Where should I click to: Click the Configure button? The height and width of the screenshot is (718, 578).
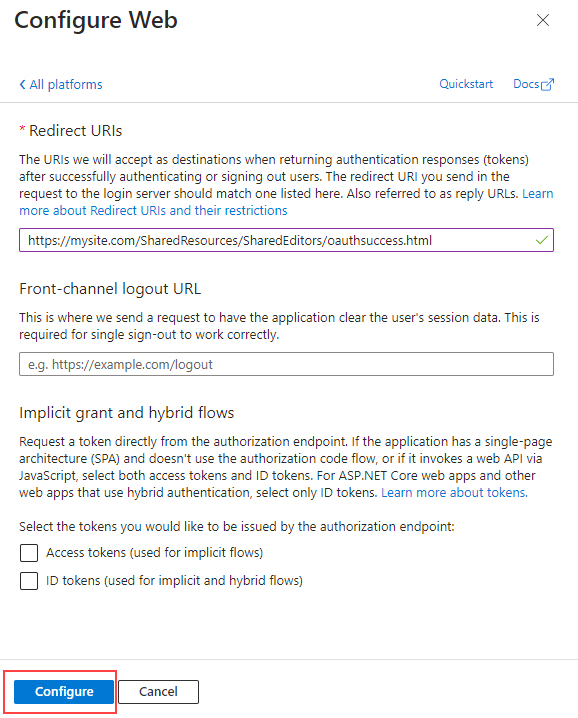(64, 691)
